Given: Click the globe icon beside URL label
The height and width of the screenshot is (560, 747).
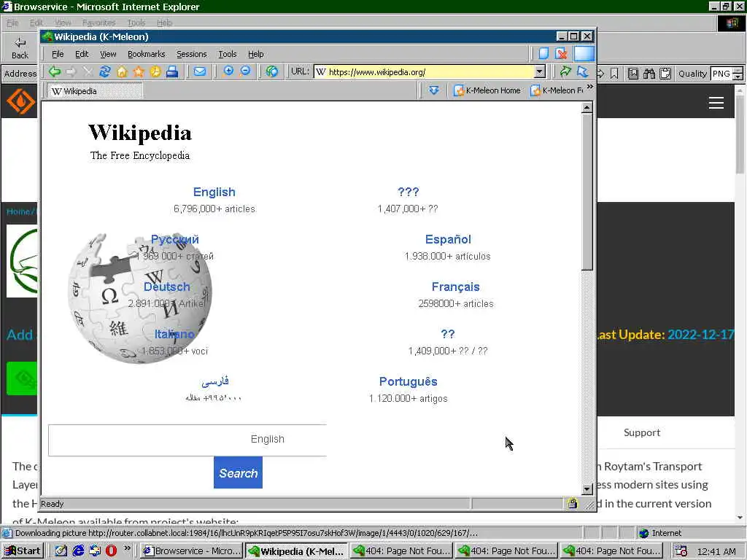Looking at the screenshot, I should pyautogui.click(x=272, y=72).
